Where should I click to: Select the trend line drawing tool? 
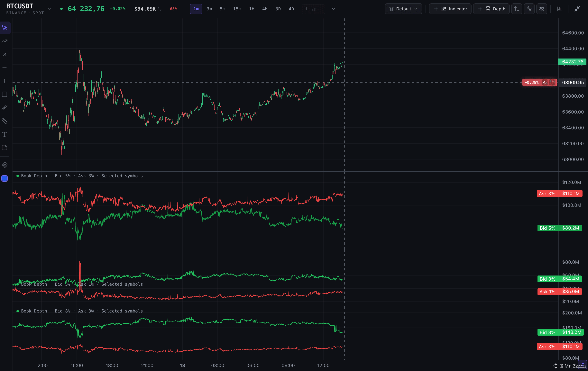coord(5,41)
